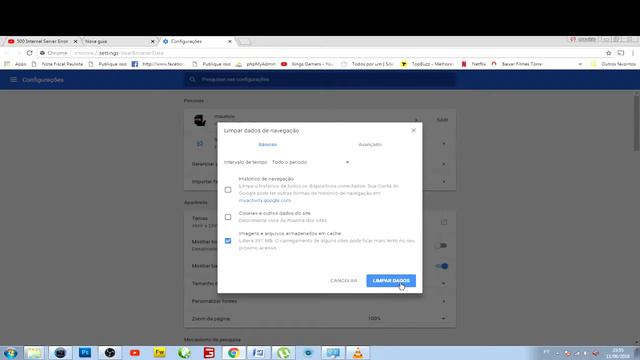Close the Limpar dados de navegação dialog
The width and height of the screenshot is (640, 360).
pos(413,130)
